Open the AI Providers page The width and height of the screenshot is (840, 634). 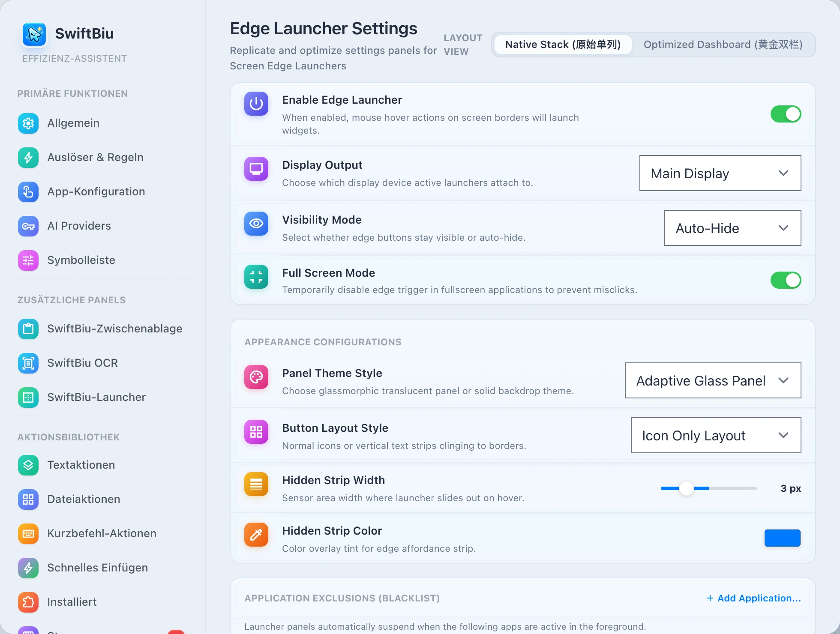(103, 226)
